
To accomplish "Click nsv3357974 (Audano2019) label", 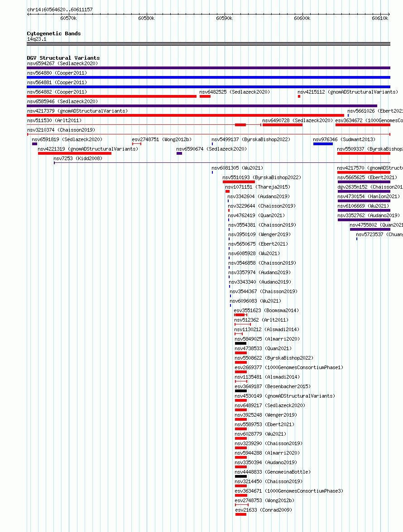I will 259,272.
